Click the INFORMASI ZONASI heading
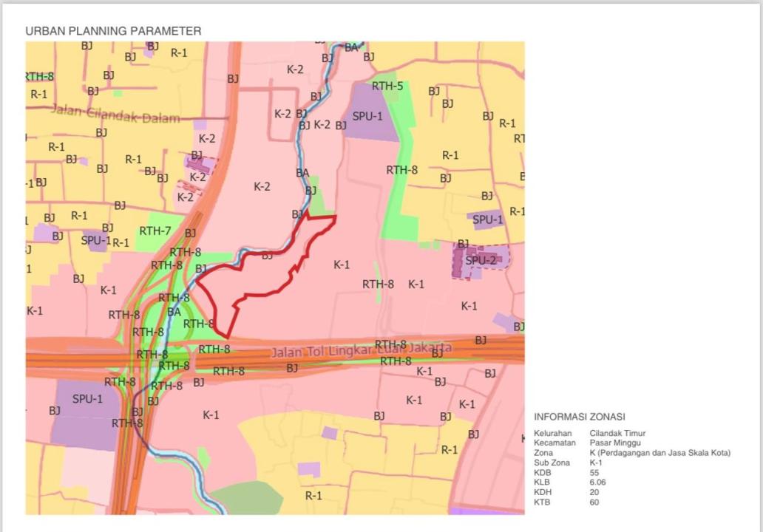 [580, 417]
